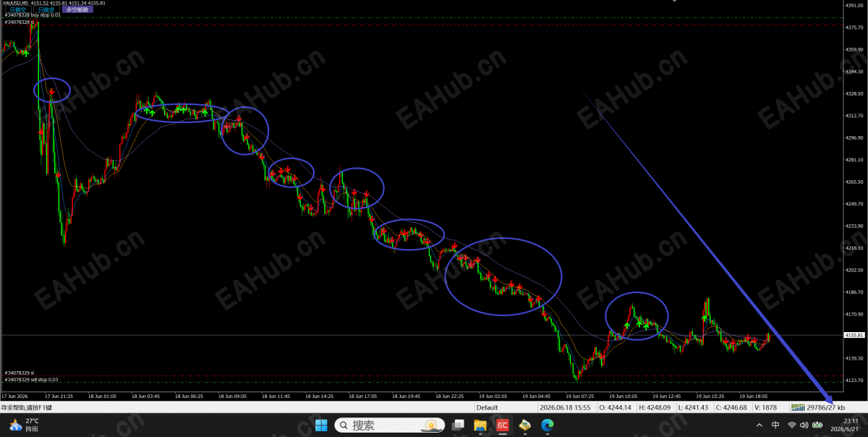The width and height of the screenshot is (868, 437).
Task: Click the V: 1878 volume cell
Action: 765,407
